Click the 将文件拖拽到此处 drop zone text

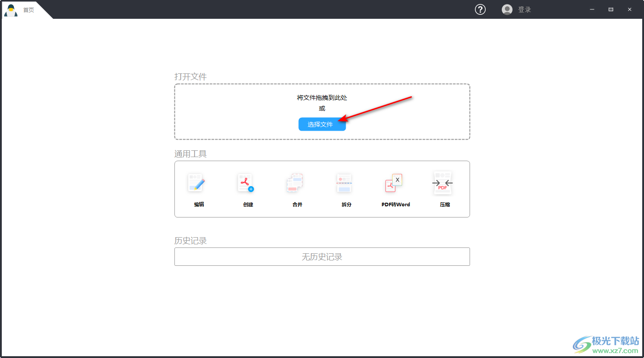click(322, 98)
